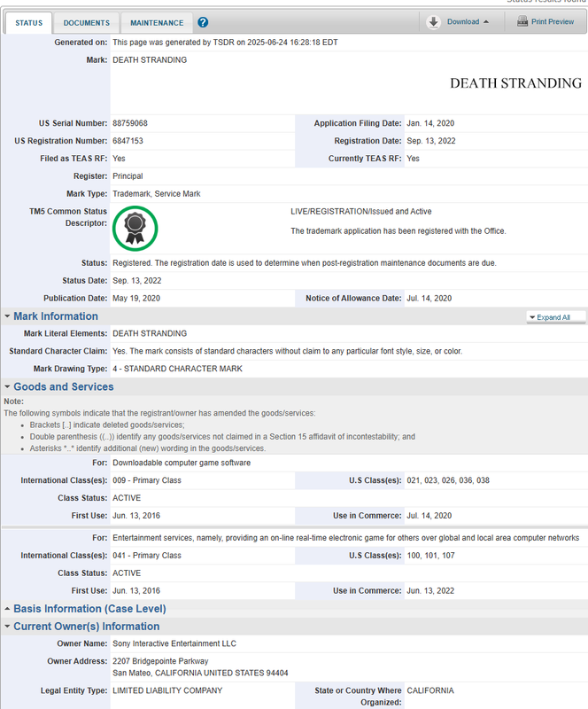The width and height of the screenshot is (588, 709).
Task: Select registration number 6847153
Action: tap(128, 141)
